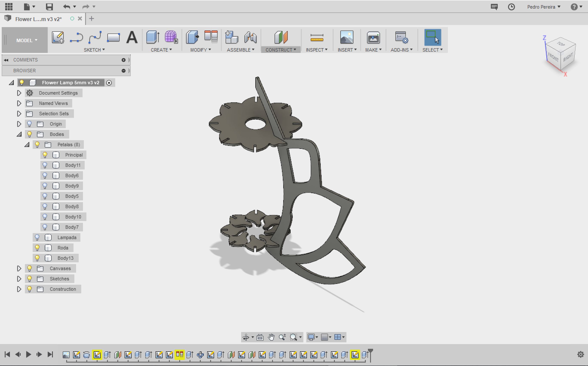Open the job status clock icon
The width and height of the screenshot is (588, 366).
click(511, 7)
